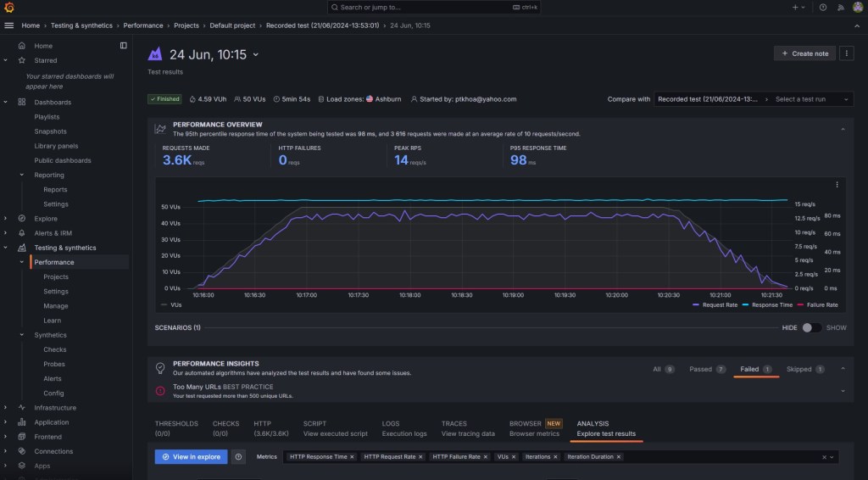The width and height of the screenshot is (868, 480).
Task: Click the dock sidebar panel icon
Action: click(x=124, y=46)
